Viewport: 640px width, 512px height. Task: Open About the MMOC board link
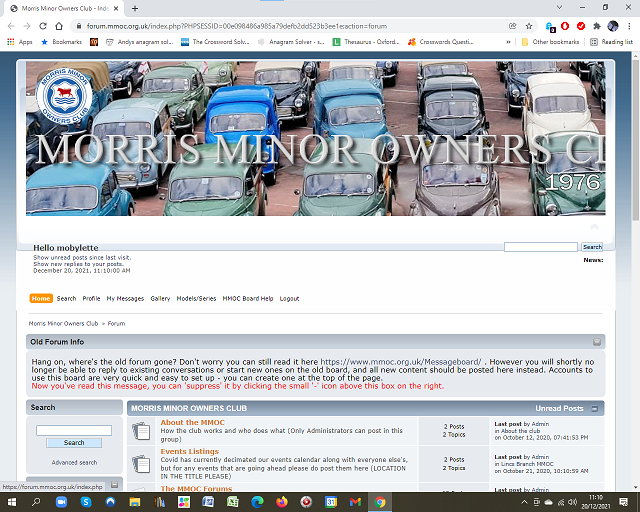[x=193, y=423]
